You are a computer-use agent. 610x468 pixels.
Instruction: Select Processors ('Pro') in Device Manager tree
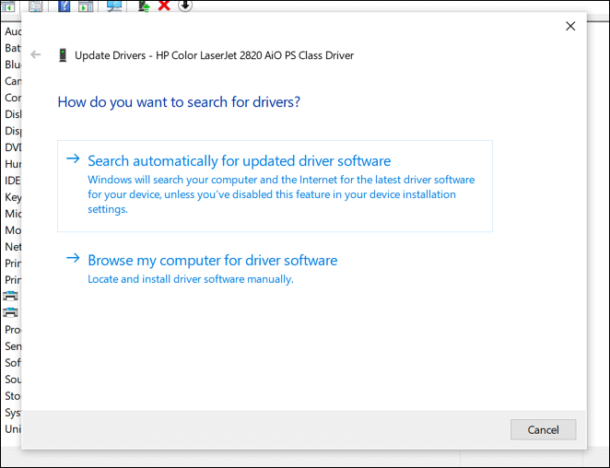click(x=13, y=330)
